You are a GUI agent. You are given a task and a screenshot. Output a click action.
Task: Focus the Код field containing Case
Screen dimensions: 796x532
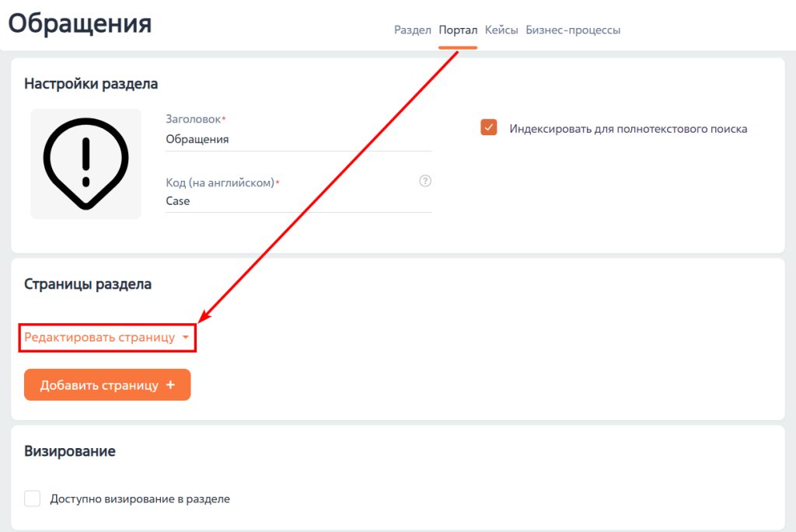[298, 201]
